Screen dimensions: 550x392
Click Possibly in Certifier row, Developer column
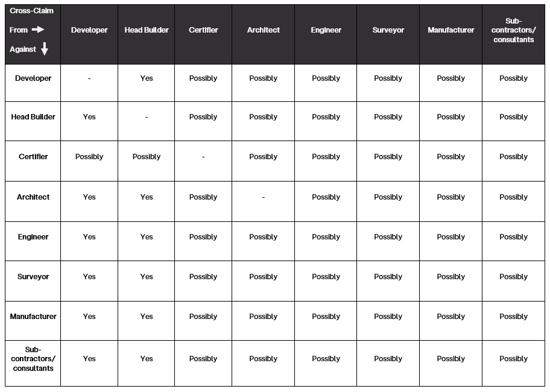tap(89, 157)
